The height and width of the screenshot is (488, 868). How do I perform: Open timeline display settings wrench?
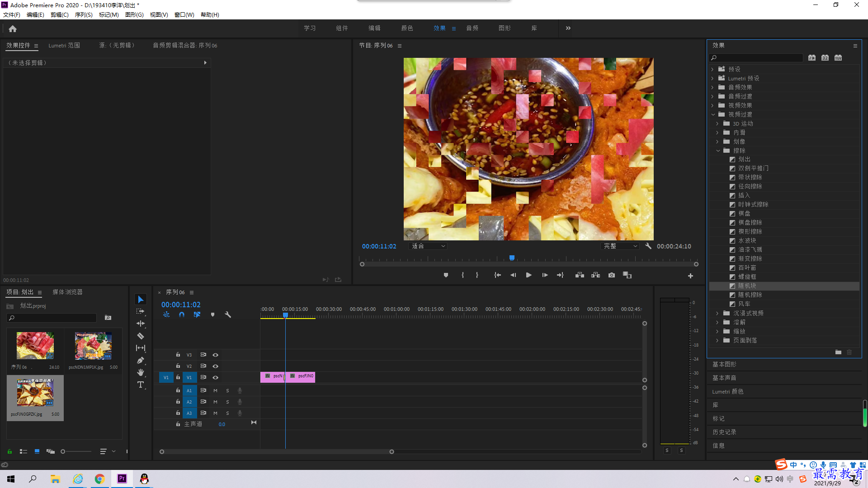228,314
